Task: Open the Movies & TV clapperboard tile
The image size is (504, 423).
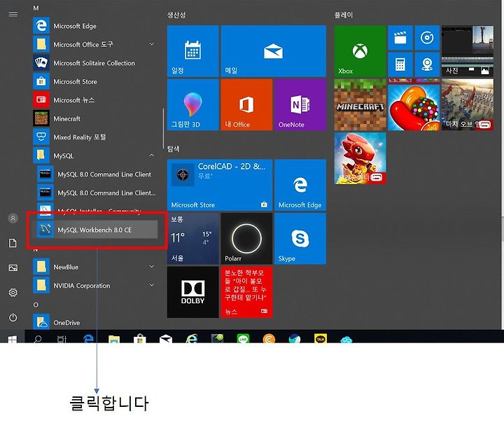Action: click(400, 38)
